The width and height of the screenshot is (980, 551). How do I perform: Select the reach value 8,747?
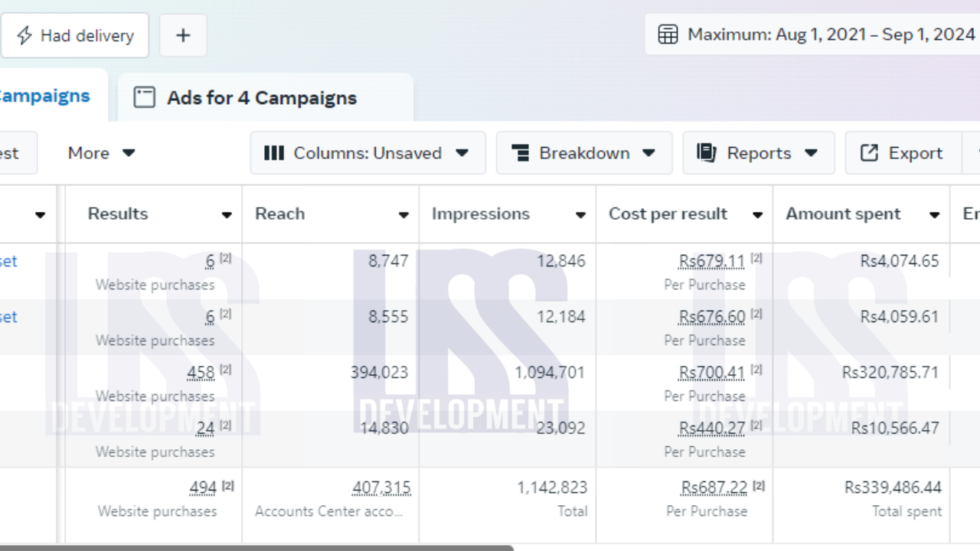[388, 261]
